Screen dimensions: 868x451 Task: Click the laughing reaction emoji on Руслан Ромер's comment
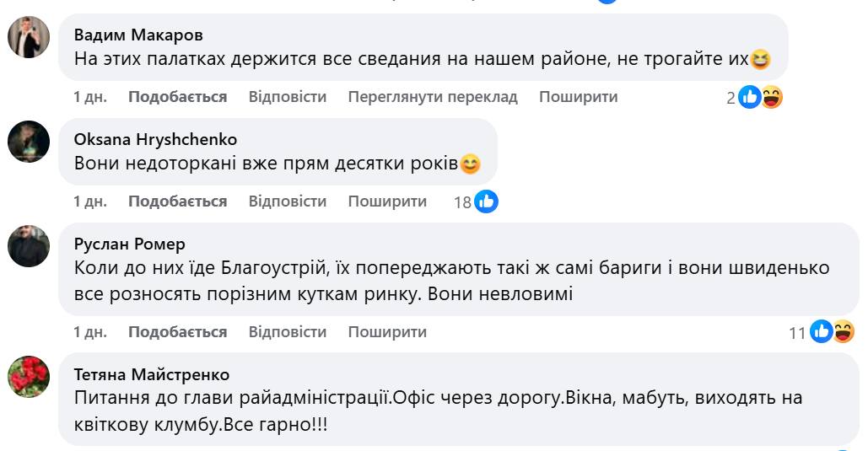pos(843,332)
